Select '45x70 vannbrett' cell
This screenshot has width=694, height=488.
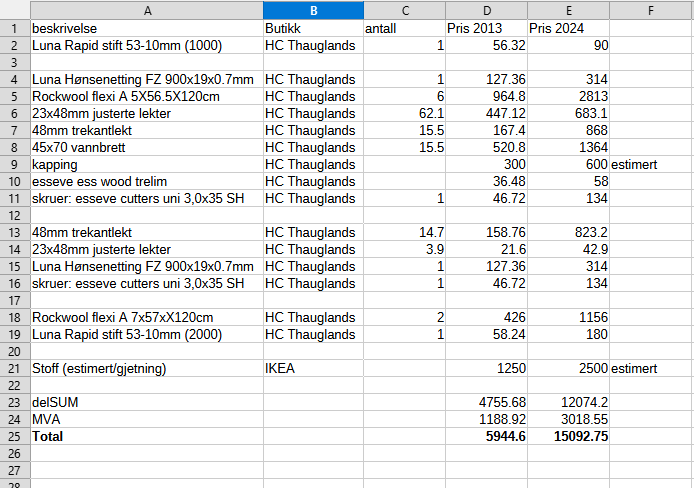[x=147, y=147]
